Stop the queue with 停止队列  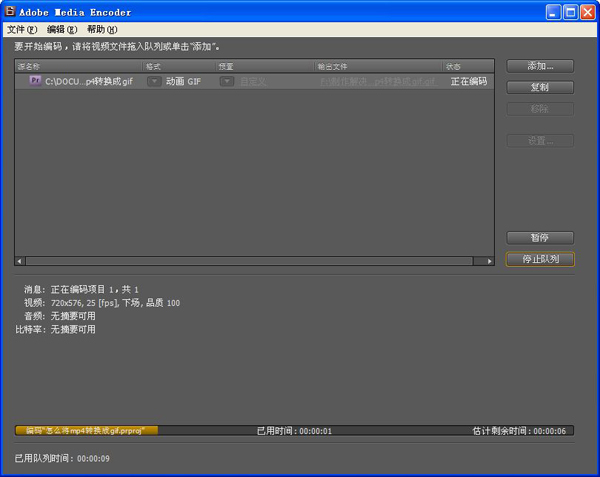540,259
